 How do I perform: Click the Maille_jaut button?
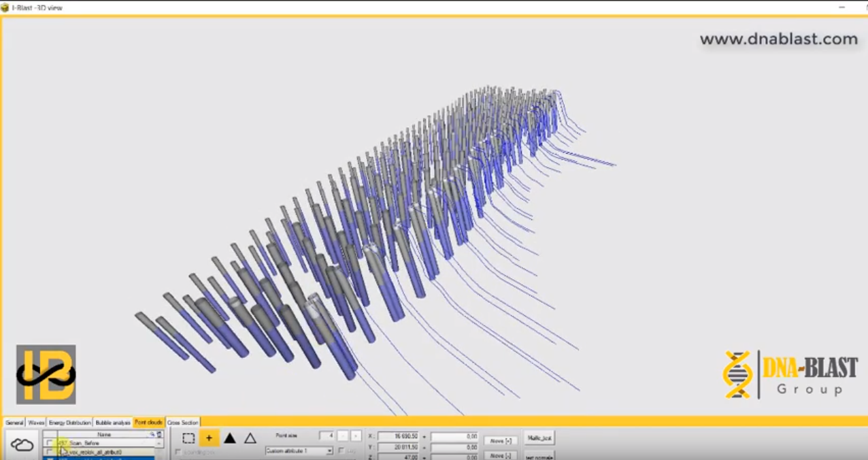coord(539,438)
